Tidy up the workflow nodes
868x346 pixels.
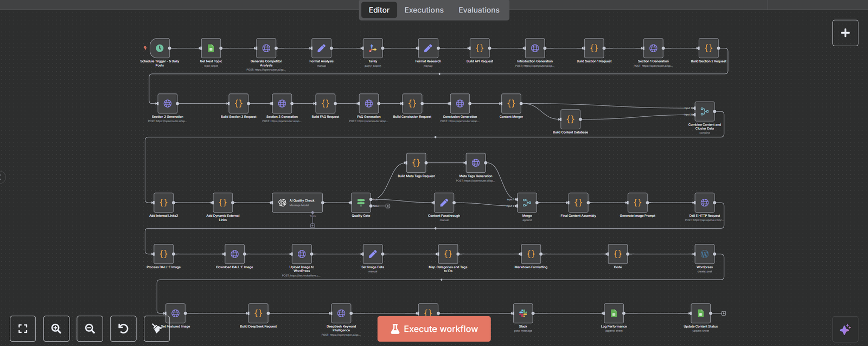coord(157,329)
